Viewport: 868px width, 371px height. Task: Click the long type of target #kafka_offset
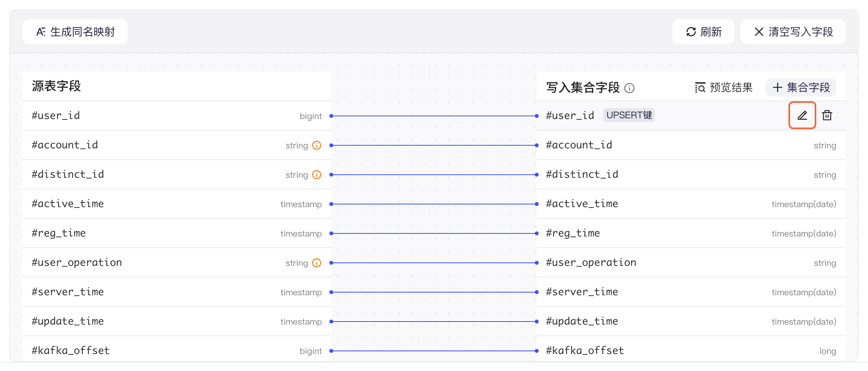pos(828,351)
